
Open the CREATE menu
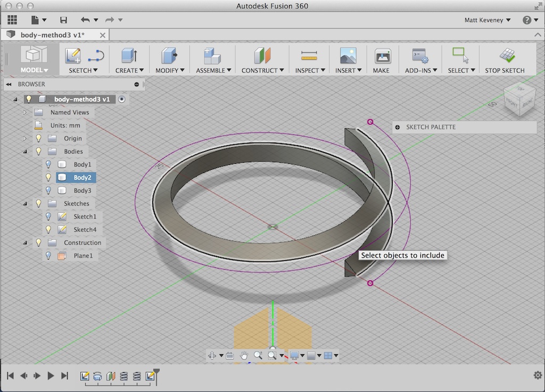pyautogui.click(x=129, y=71)
